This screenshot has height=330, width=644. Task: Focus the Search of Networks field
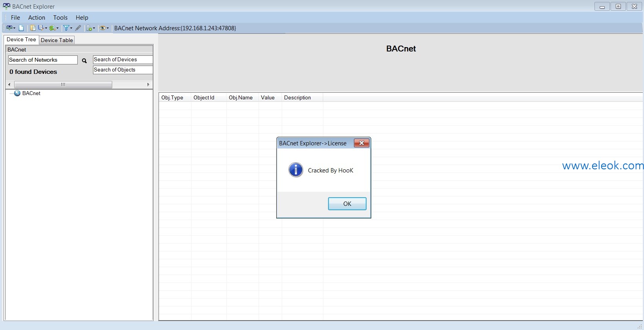click(x=43, y=60)
